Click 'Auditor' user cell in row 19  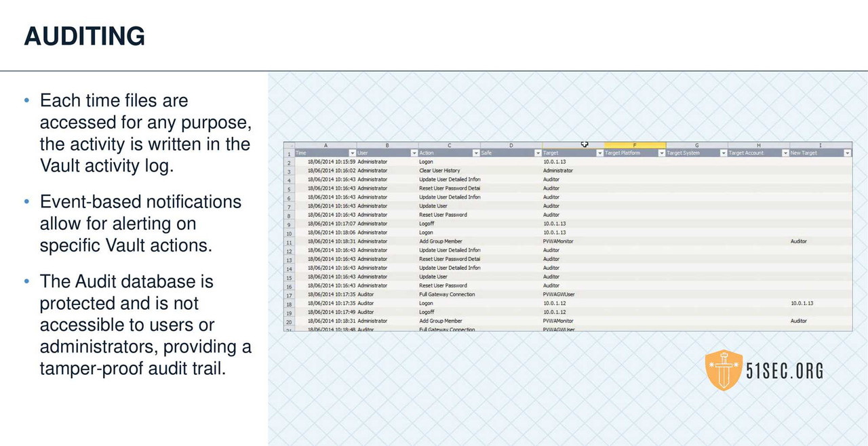[366, 312]
